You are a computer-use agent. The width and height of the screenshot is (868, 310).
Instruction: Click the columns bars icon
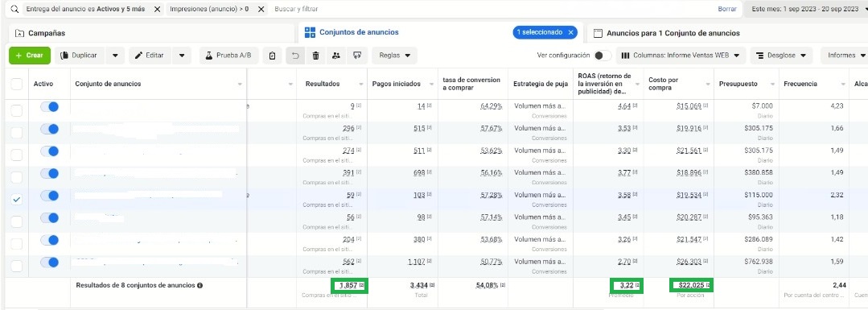pos(626,56)
